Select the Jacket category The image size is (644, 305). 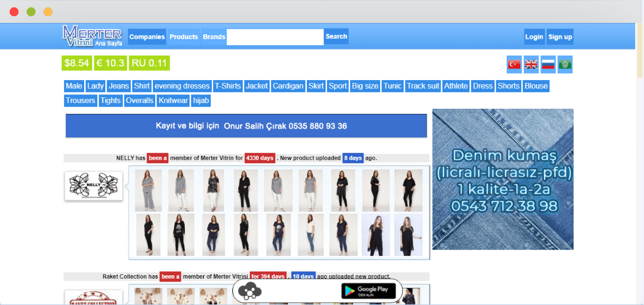point(256,86)
